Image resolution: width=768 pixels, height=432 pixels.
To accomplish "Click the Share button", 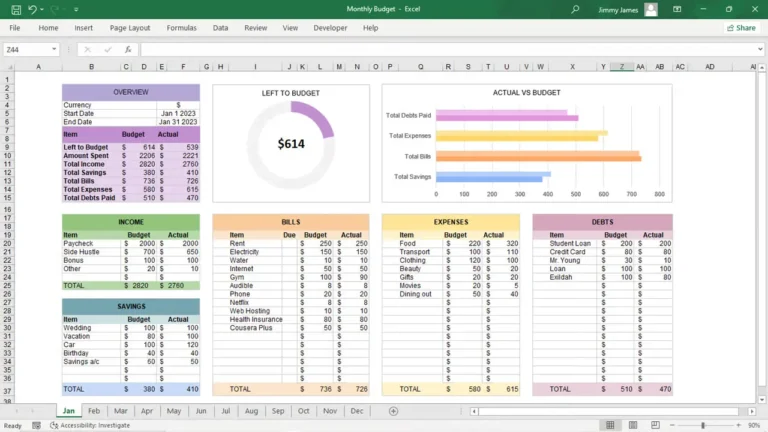I will point(740,28).
